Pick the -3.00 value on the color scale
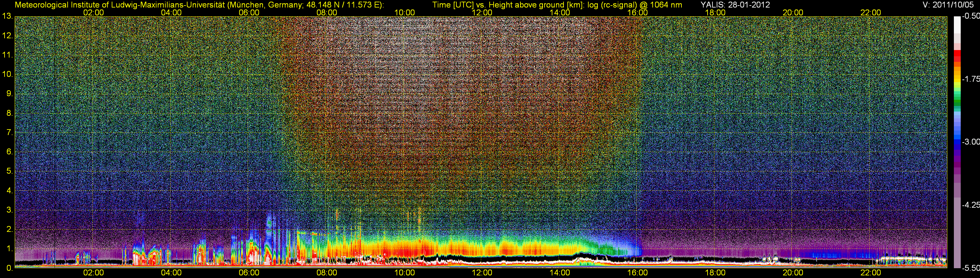This screenshot has height=278, width=980. [971, 142]
